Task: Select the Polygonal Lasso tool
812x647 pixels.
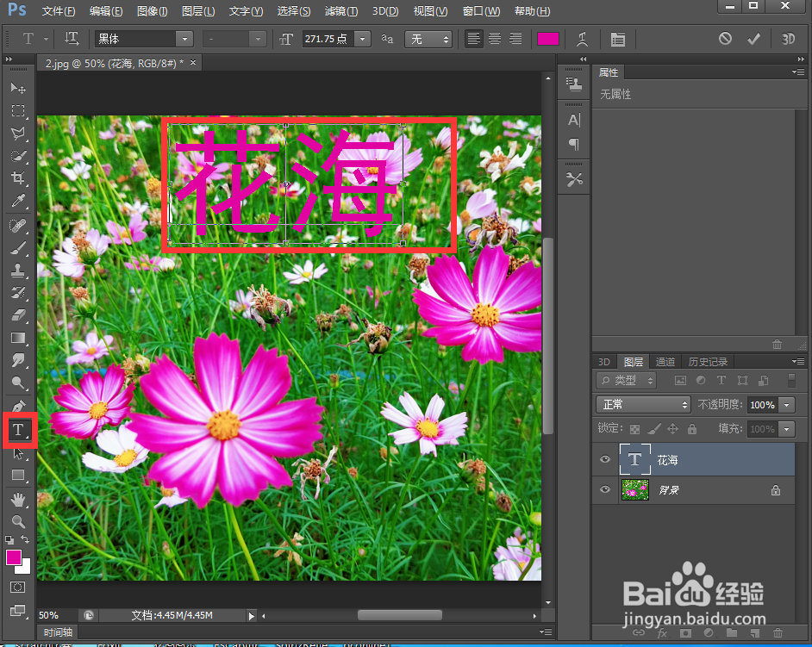Action: (18, 134)
